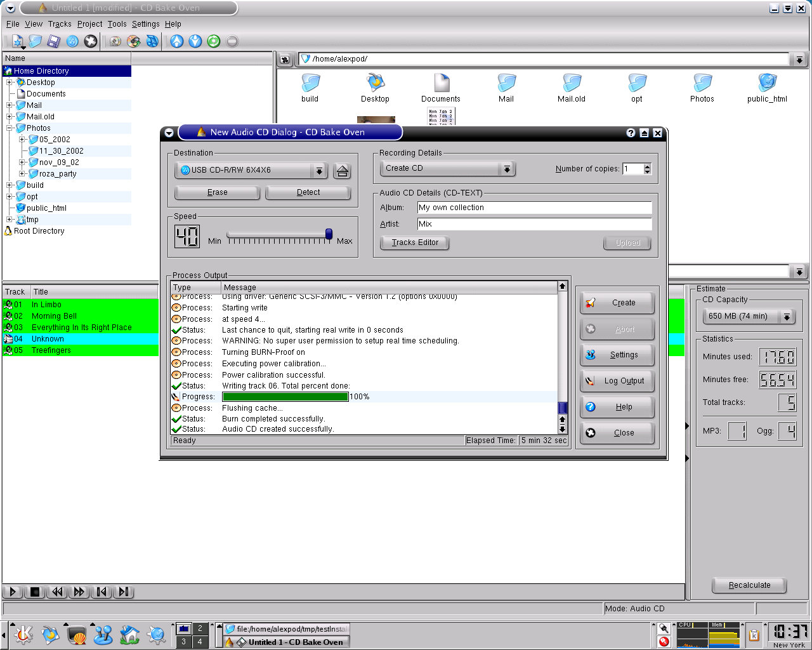Click the blue up arrow toolbar icon

[177, 41]
